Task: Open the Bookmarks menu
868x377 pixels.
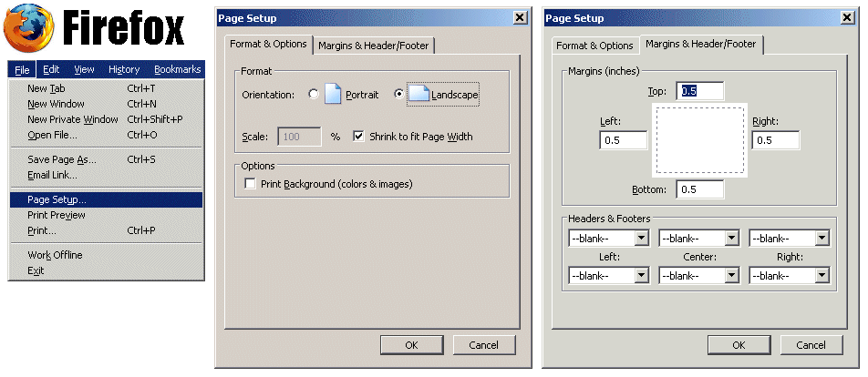Action: point(177,69)
